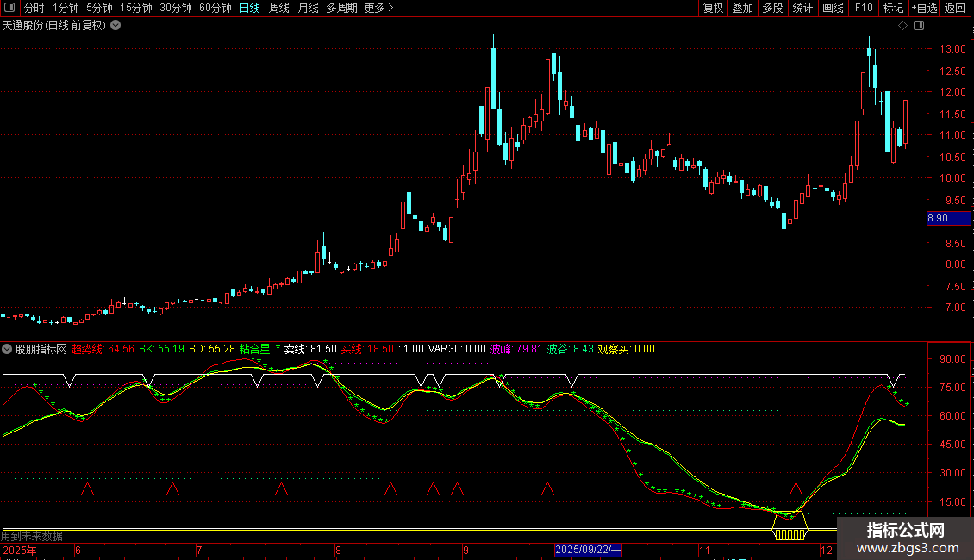Click the 2025年 label on time axis
Screen dimensions: 974x560
click(x=19, y=550)
